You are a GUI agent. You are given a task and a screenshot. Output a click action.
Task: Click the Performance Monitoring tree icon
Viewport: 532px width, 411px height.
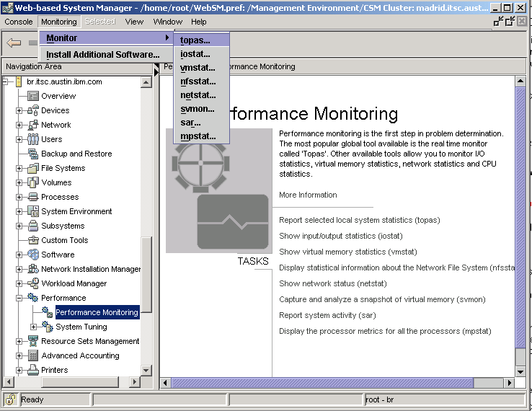coord(48,312)
